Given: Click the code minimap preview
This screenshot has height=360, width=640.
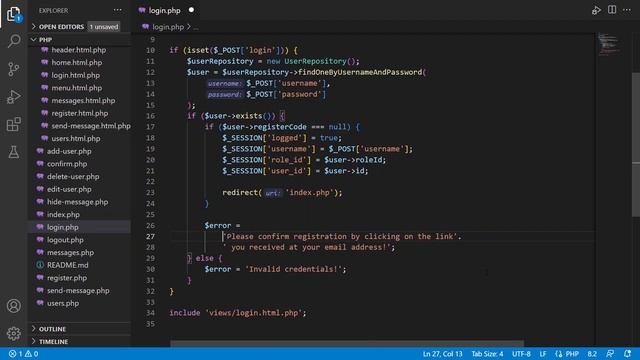Looking at the screenshot, I should click(609, 44).
